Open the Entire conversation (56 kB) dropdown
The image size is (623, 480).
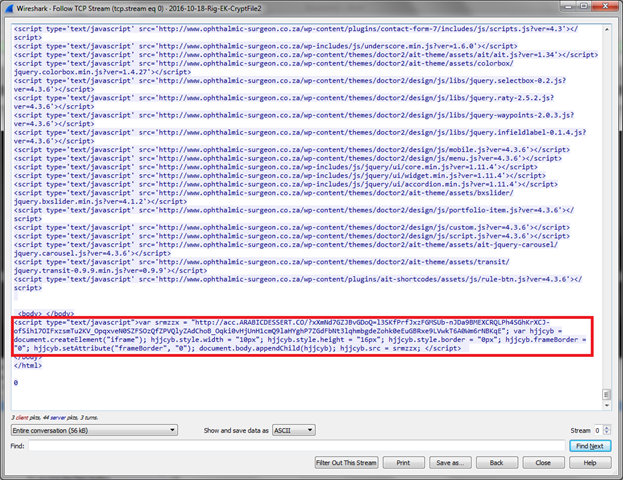tap(94, 430)
